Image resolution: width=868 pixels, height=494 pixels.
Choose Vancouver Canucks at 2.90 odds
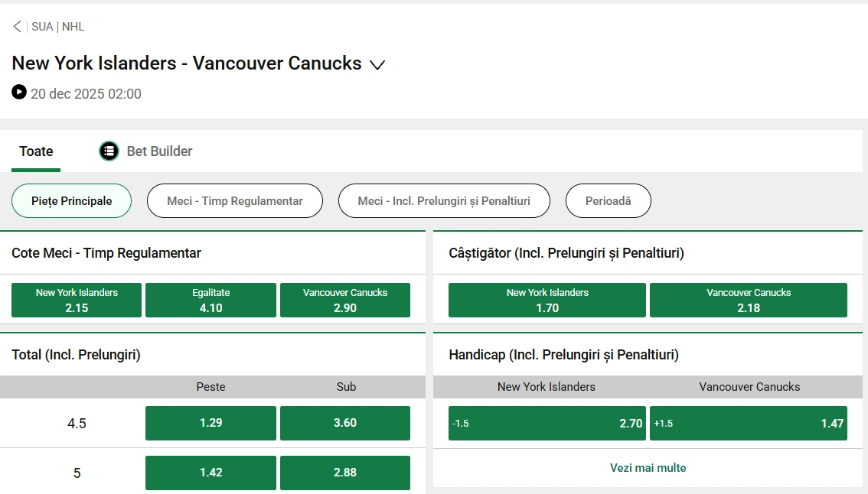[x=345, y=300]
